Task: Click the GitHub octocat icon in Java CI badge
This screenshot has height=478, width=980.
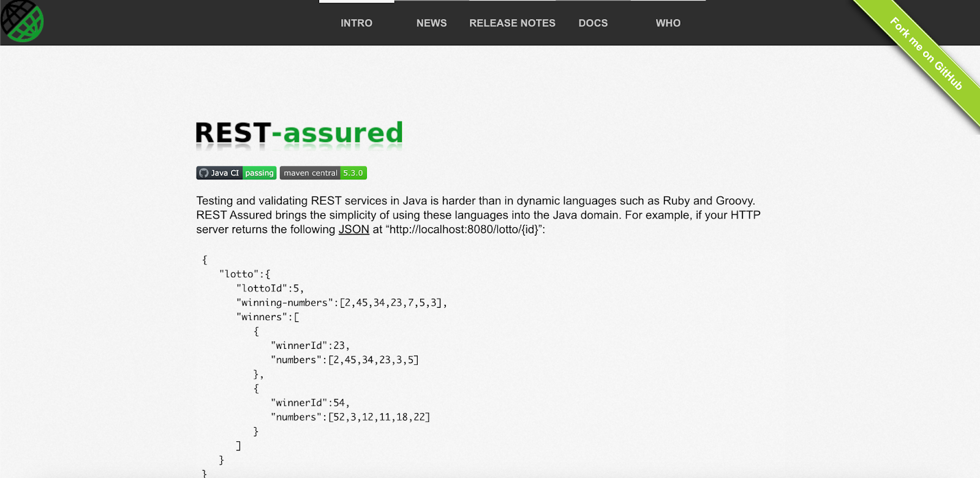Action: pos(204,173)
